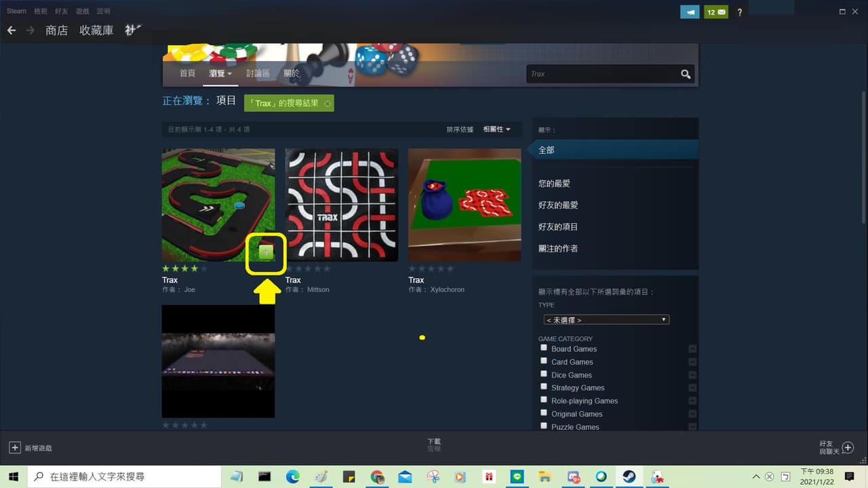
Task: Open friends and chat plus icon
Action: tap(847, 447)
